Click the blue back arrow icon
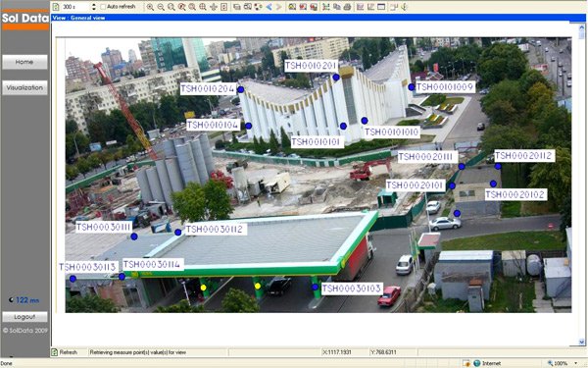 tap(269, 7)
